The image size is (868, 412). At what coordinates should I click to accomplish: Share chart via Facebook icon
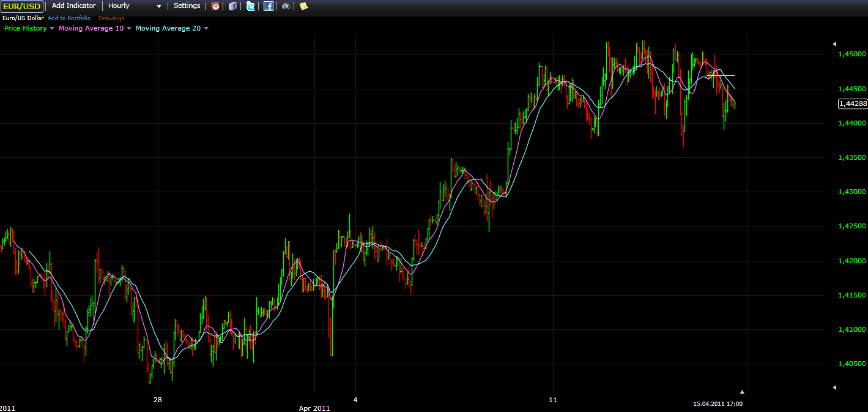tap(269, 6)
